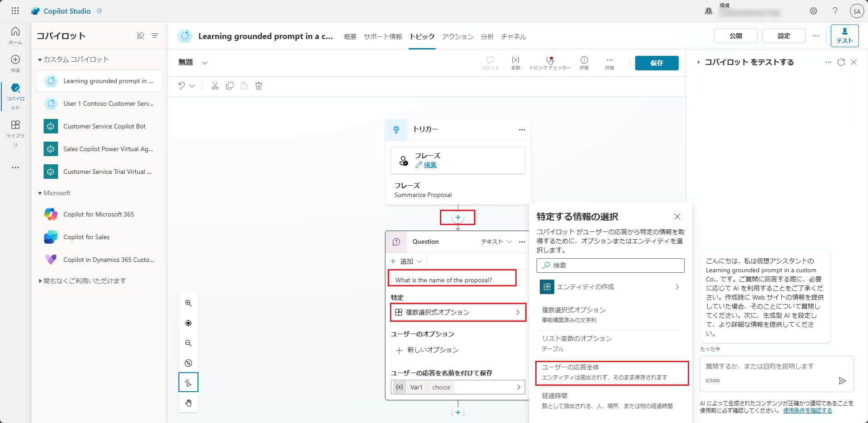868x423 pixels.
Task: Collapse the コパイロットをテストする panel header
Action: coord(699,62)
